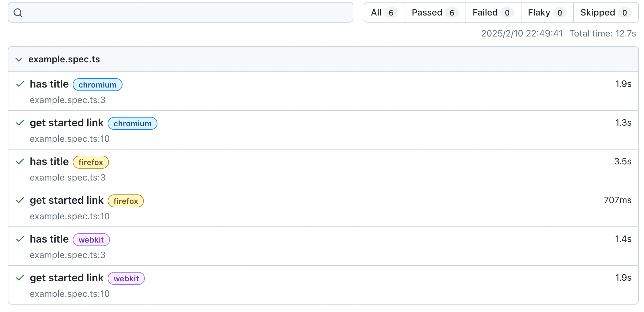Click the firefox badge on get started link

tap(125, 201)
